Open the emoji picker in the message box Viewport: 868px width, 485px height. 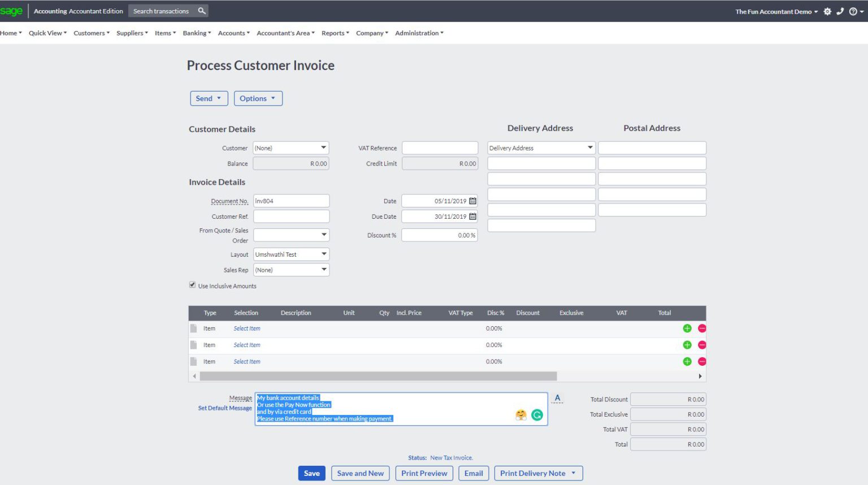(520, 414)
